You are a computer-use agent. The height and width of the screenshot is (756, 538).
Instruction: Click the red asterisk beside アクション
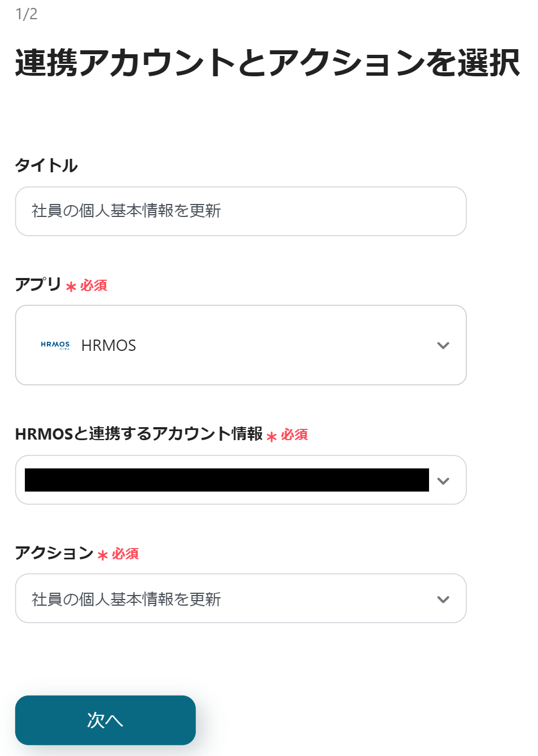click(102, 555)
